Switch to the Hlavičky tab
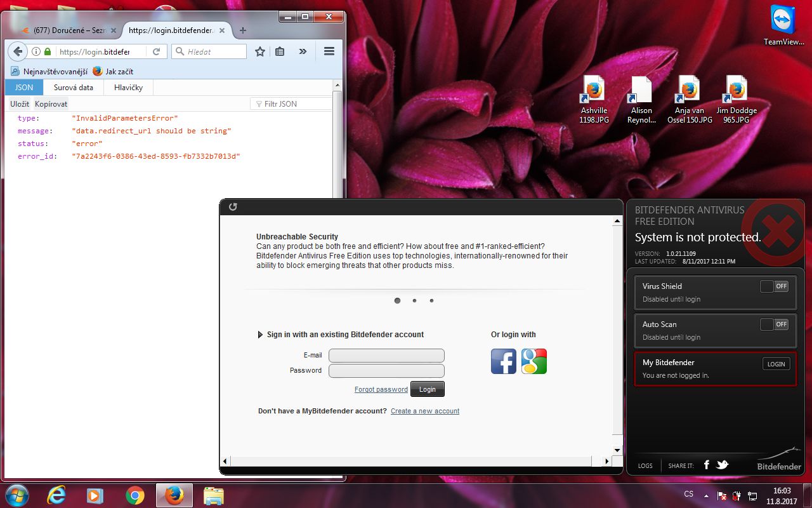The height and width of the screenshot is (508, 812). click(x=128, y=88)
